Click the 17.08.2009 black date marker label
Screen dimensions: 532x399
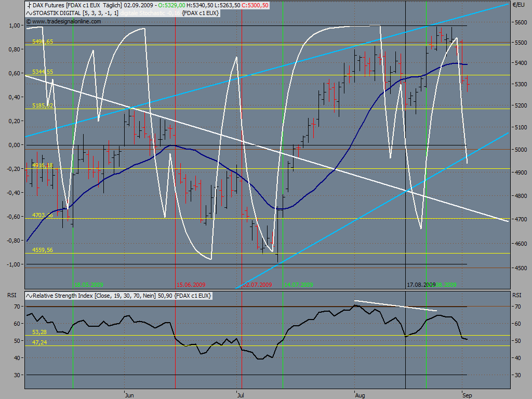coord(421,285)
